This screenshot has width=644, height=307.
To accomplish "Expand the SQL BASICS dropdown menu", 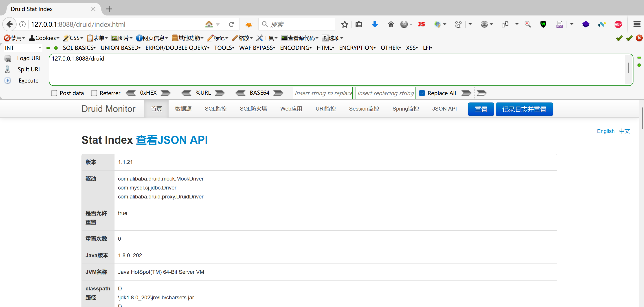I will pyautogui.click(x=79, y=48).
